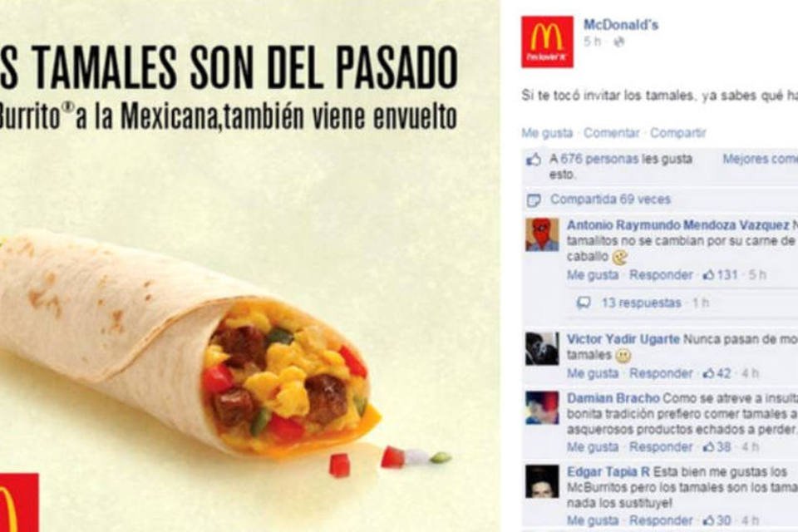Expand the Mejores comentarios sort dropdown
The width and height of the screenshot is (798, 532).
point(760,159)
